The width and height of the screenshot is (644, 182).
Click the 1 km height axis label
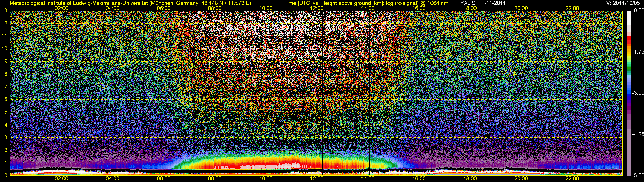[6, 163]
